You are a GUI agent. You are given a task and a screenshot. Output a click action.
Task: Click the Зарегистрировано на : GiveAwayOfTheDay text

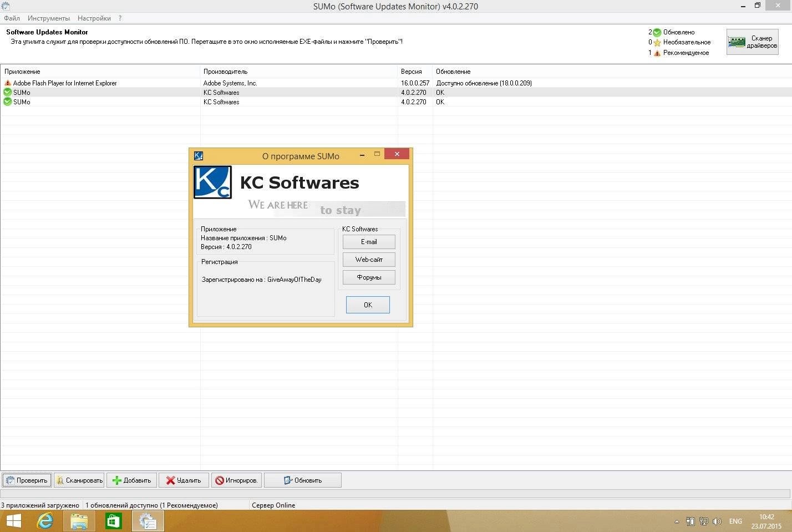[x=262, y=280]
